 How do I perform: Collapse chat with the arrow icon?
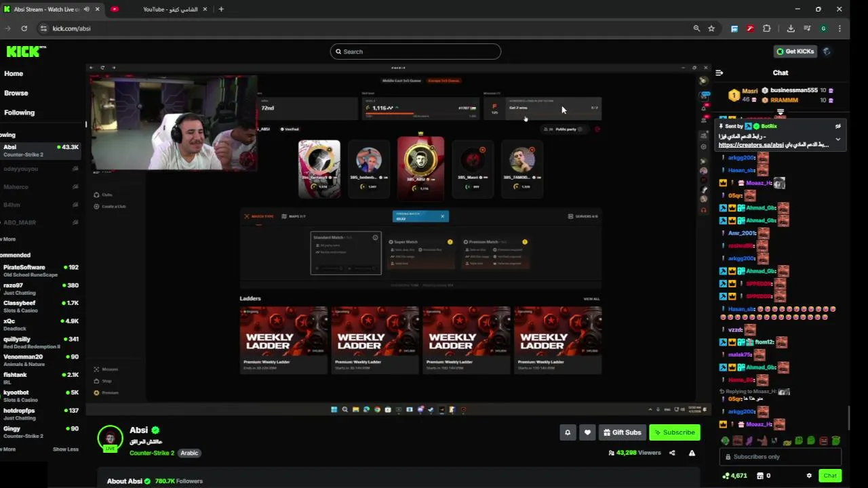[x=719, y=73]
